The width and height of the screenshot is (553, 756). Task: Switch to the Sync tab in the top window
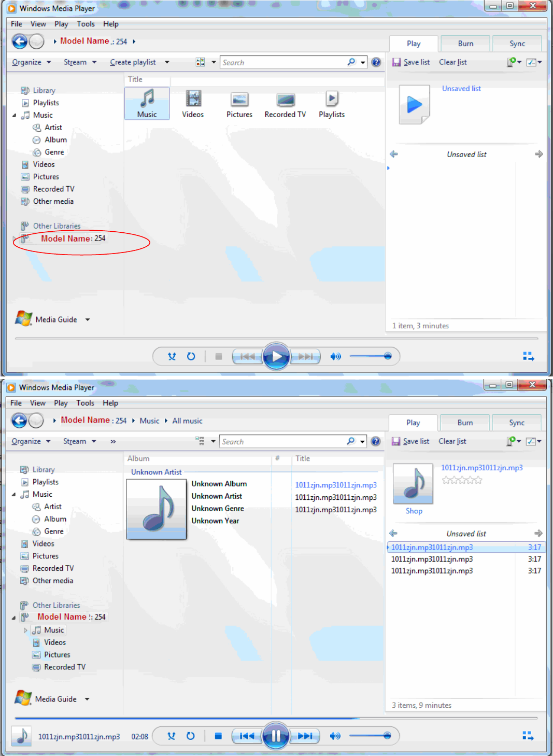point(517,44)
